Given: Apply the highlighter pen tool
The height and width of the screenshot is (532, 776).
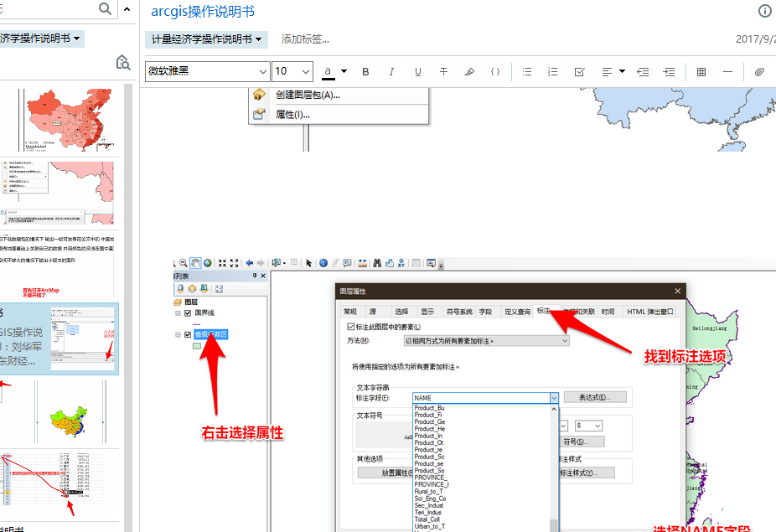Looking at the screenshot, I should [x=469, y=72].
